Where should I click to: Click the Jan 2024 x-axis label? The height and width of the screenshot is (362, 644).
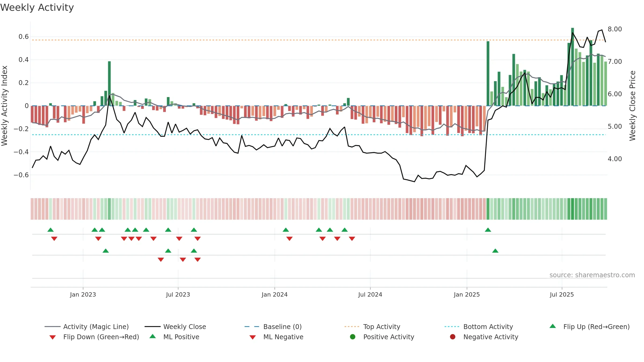point(275,295)
